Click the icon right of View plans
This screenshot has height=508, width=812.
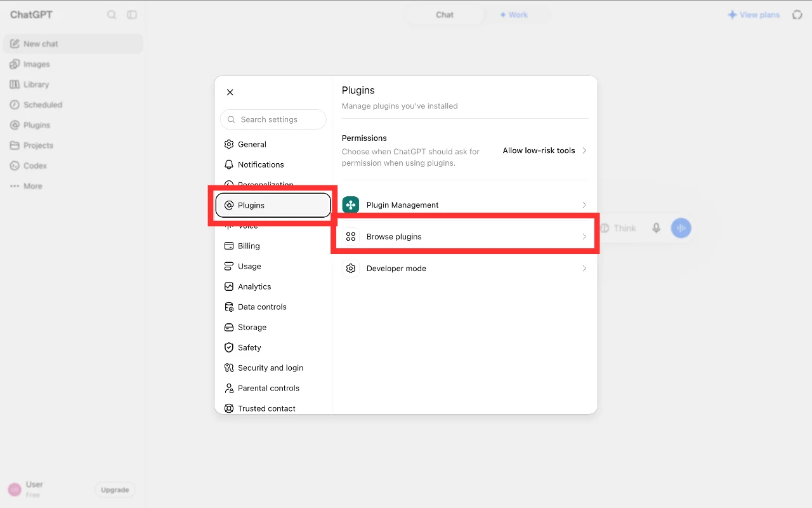[797, 15]
